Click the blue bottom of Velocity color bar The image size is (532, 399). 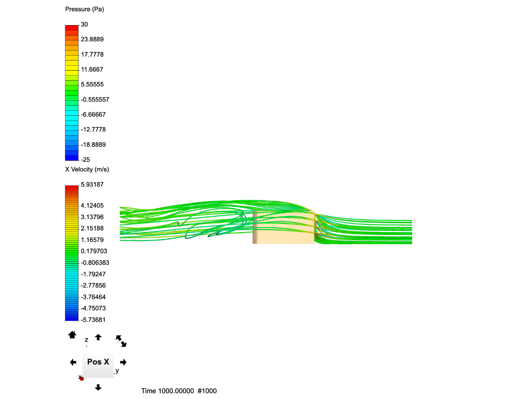72,319
